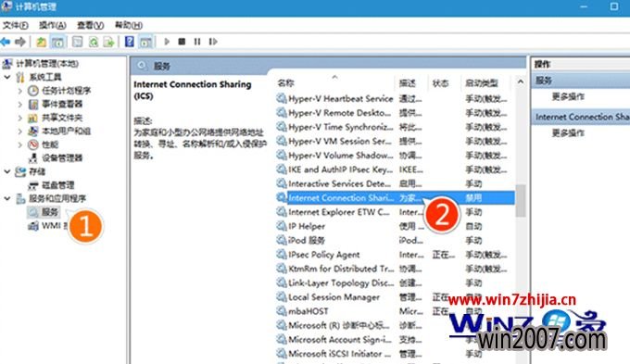630x364 pixels.
Task: Open the 操作(A) menu
Action: [52, 25]
